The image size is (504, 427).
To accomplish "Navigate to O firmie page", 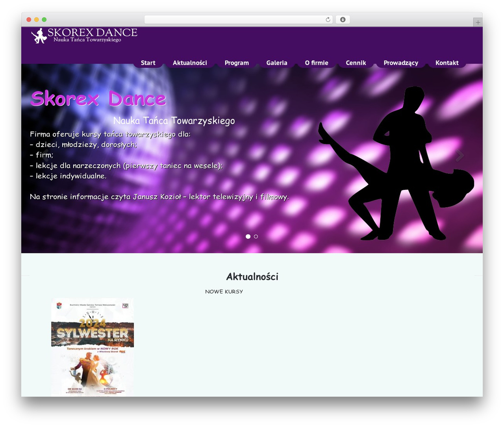I will [317, 63].
